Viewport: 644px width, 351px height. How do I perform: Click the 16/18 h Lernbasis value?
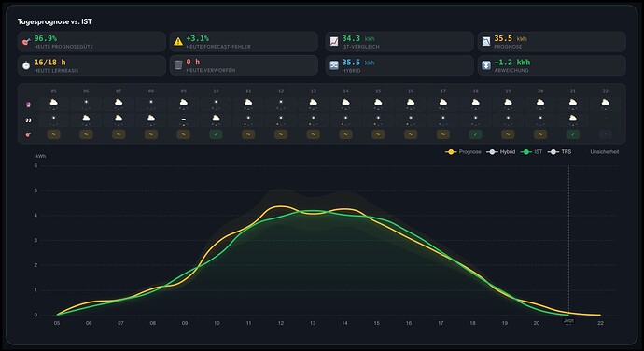[x=49, y=63]
